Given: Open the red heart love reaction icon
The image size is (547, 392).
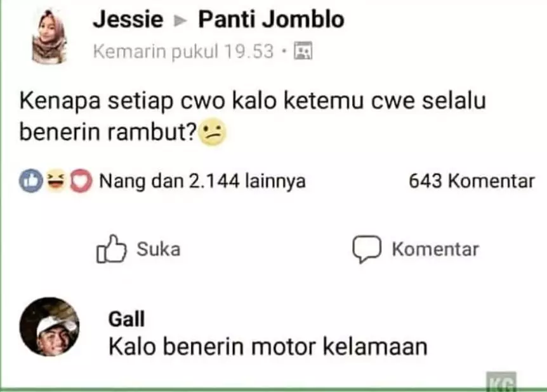Looking at the screenshot, I should click(x=81, y=181).
